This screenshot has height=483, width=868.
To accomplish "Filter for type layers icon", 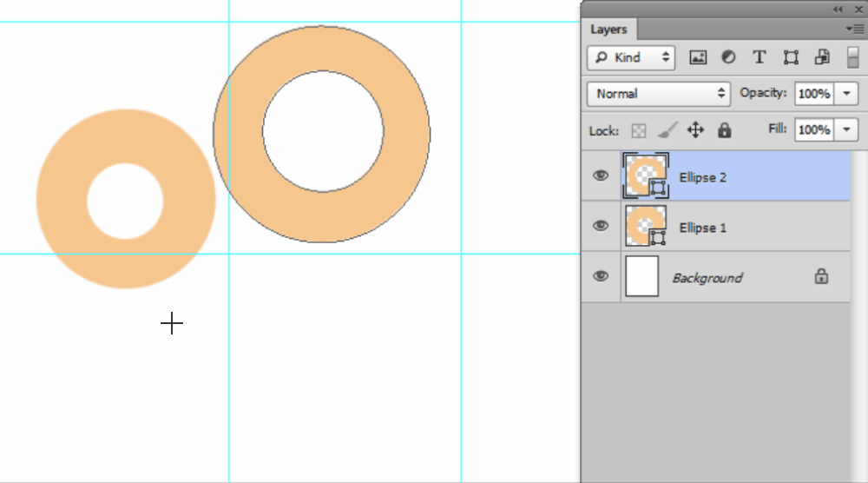I will [x=759, y=57].
